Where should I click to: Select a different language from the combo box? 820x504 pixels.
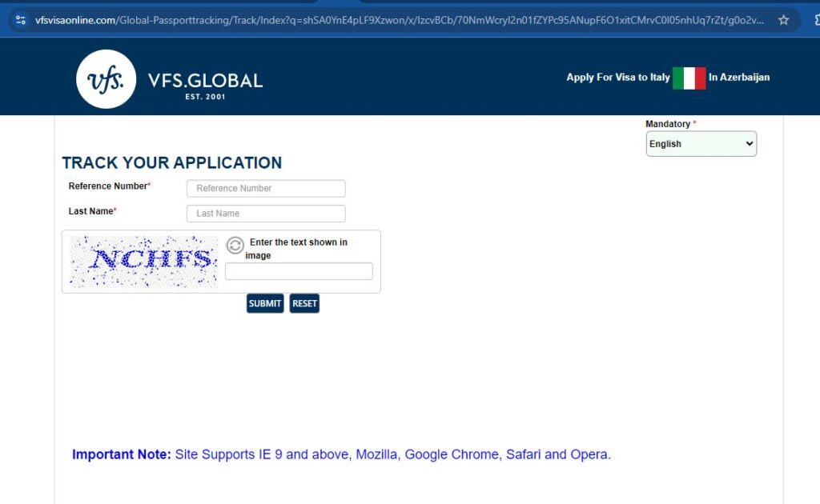701,144
